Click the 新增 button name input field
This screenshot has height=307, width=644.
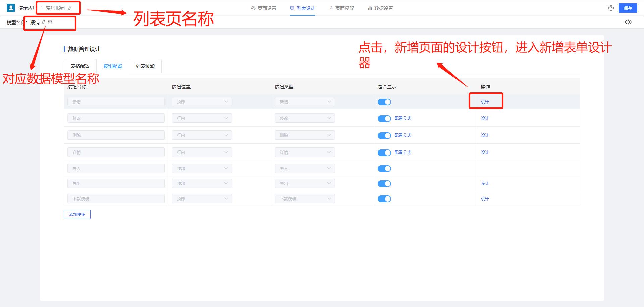(x=116, y=102)
